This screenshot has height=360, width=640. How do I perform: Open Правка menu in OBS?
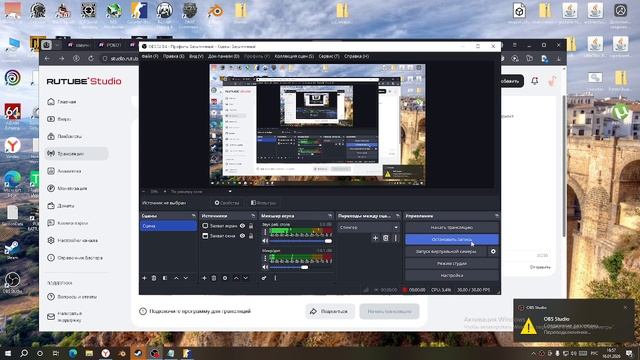coord(173,56)
